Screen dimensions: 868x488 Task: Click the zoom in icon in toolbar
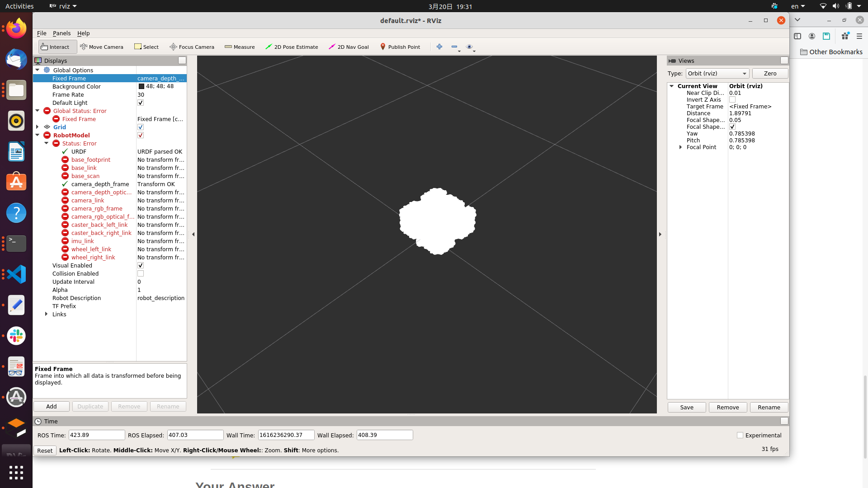pyautogui.click(x=439, y=47)
